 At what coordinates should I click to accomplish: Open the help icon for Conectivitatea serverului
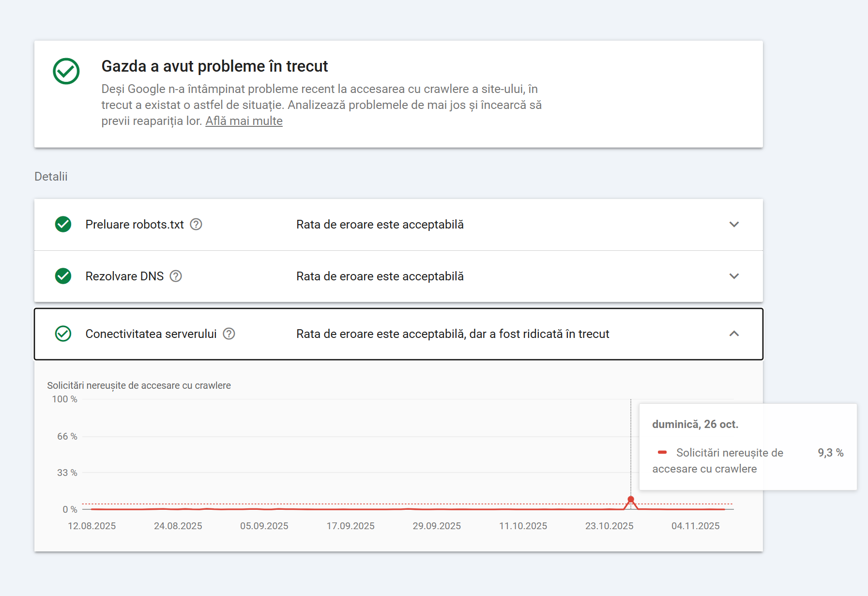point(229,334)
